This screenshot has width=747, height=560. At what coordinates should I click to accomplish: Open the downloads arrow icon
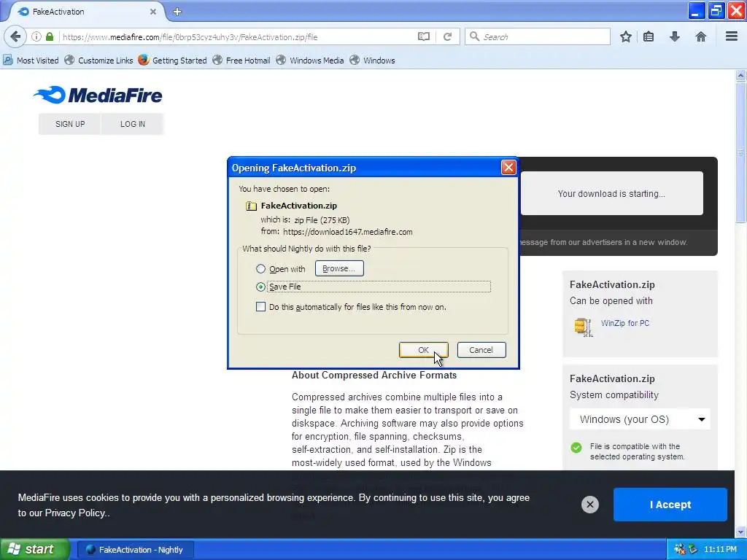click(x=674, y=36)
